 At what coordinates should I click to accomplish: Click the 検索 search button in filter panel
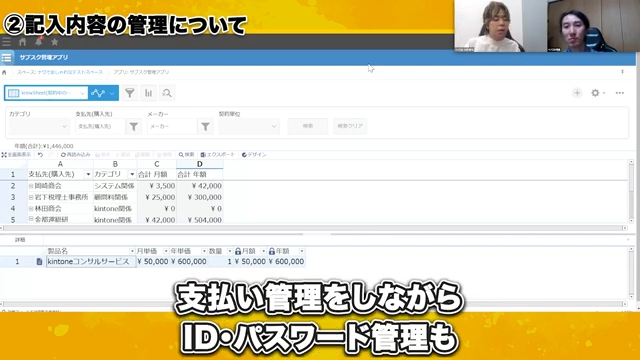click(x=308, y=126)
